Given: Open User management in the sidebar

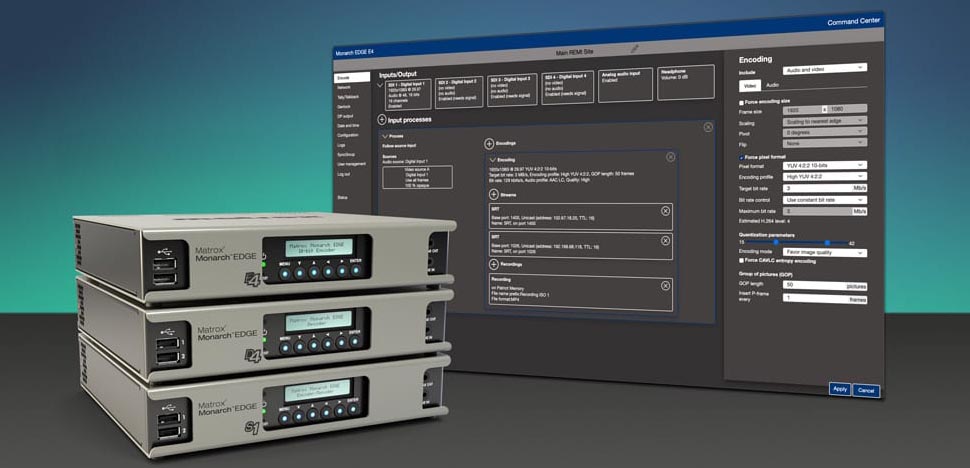Looking at the screenshot, I should pos(350,164).
